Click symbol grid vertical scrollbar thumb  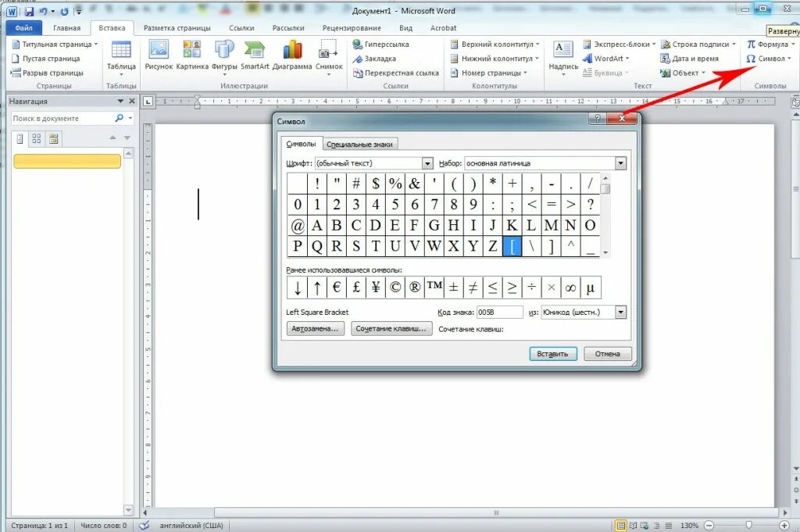point(605,189)
